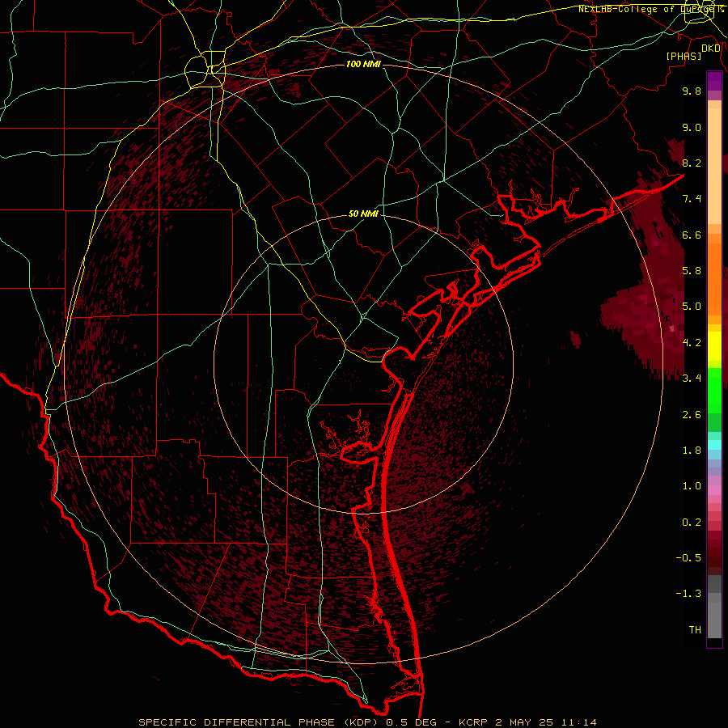Click the 5.0 scale value
Viewport: 728px width, 728px height.
click(692, 307)
